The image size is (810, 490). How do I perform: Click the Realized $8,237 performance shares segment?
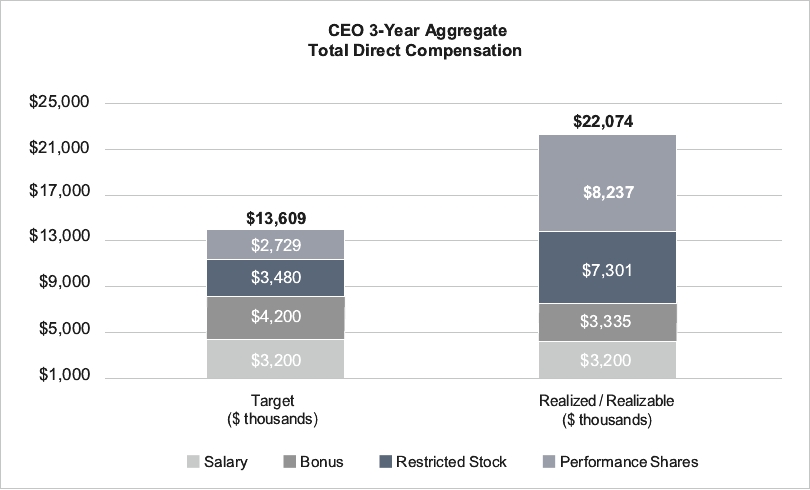(x=607, y=192)
